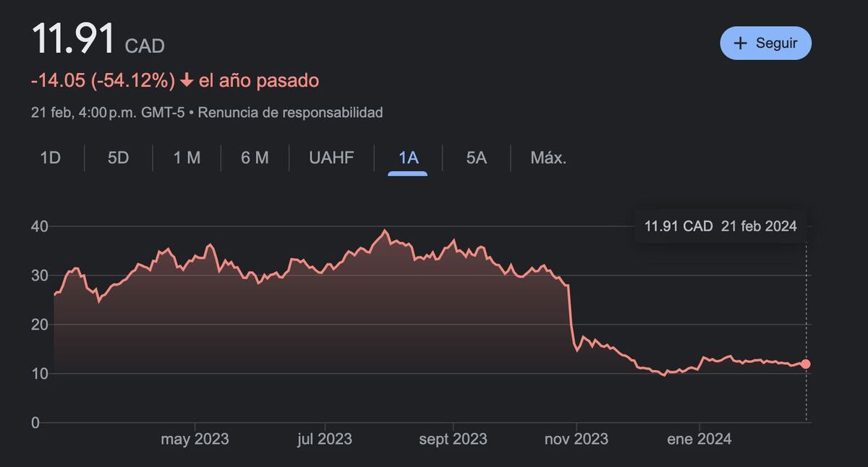Click the large 11.91 price heading
This screenshot has height=467, width=868.
(73, 39)
